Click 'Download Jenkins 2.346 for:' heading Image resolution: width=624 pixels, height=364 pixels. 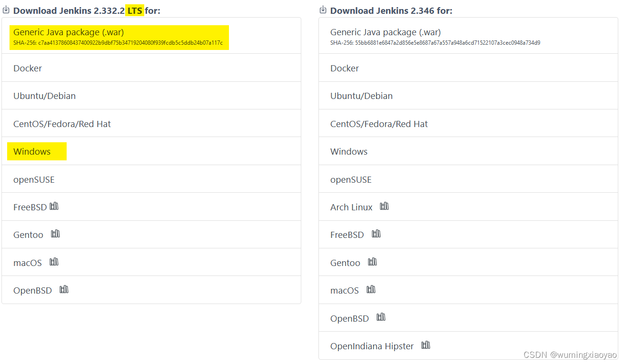(391, 10)
